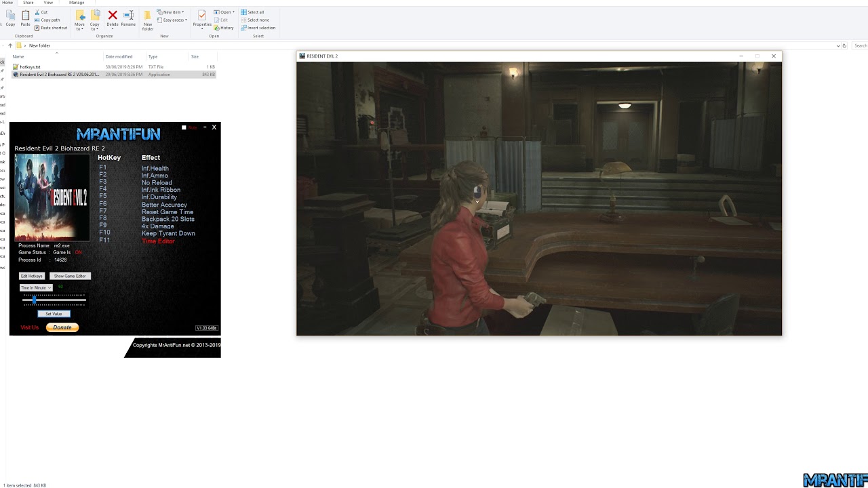
Task: Click the hotkeys.txt file icon
Action: (16, 67)
